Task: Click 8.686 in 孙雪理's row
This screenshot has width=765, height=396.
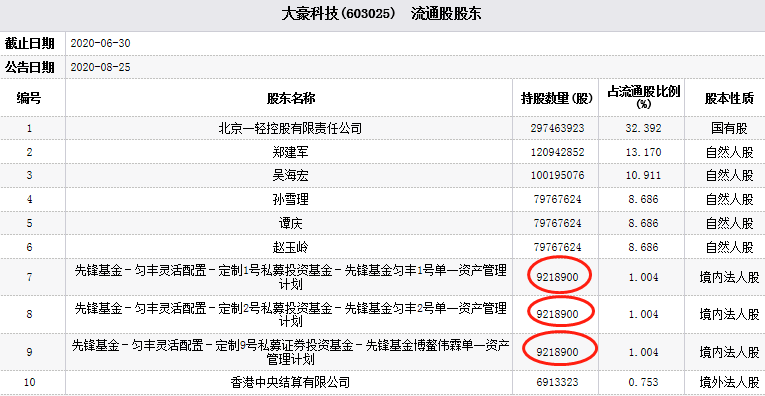Action: coord(644,199)
